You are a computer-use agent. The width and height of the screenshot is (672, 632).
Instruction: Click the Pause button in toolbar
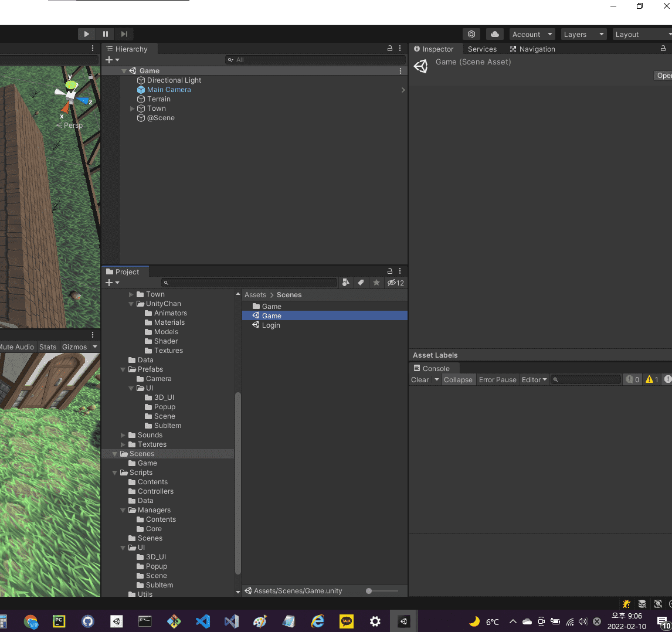(106, 34)
